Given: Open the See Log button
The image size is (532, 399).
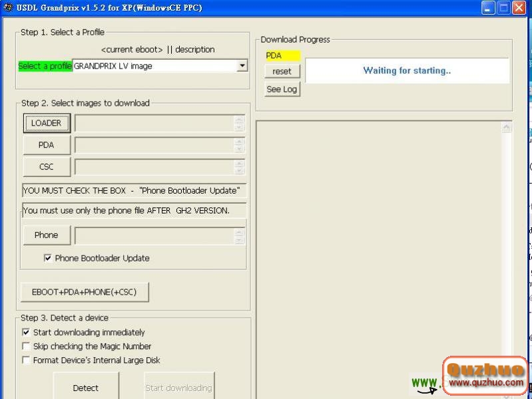Looking at the screenshot, I should (x=282, y=89).
